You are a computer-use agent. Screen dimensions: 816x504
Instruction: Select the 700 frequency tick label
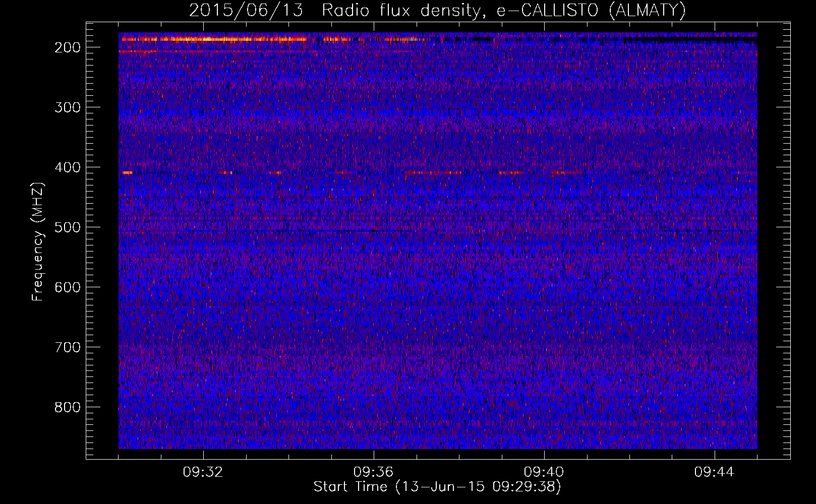point(67,347)
